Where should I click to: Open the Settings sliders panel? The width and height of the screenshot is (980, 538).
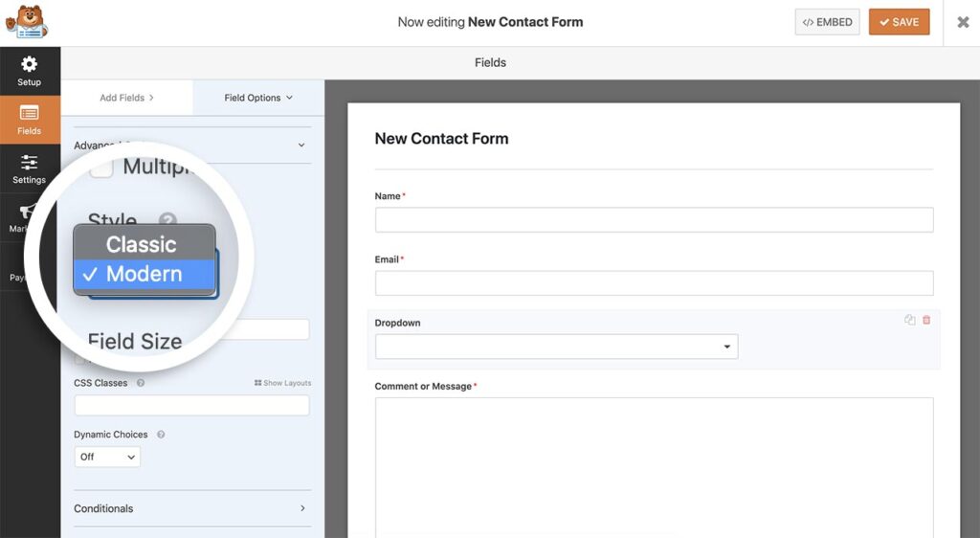pos(30,168)
